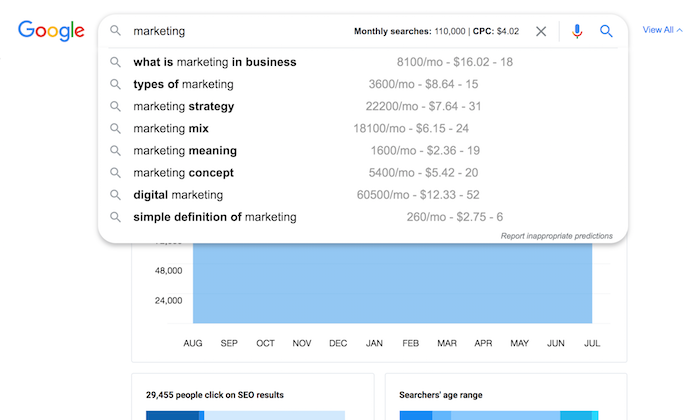Click the blue search magnifier button
This screenshot has height=420, width=700.
(606, 31)
